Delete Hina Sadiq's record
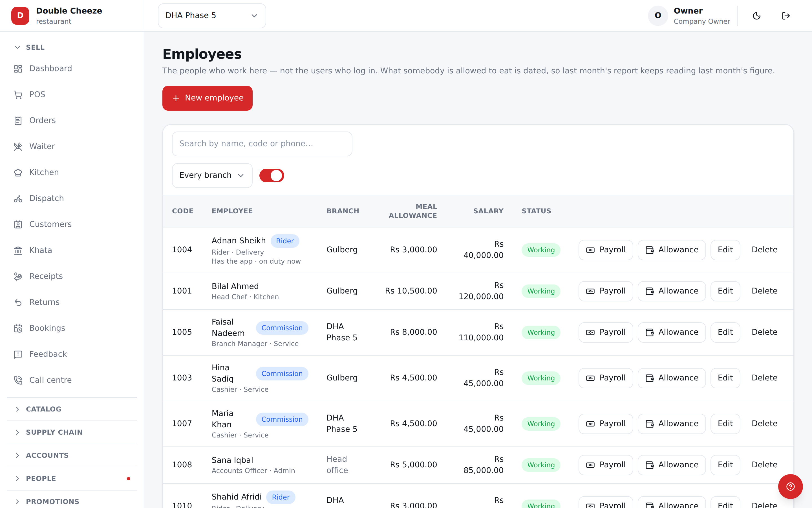Screen dimensions: 812x508 pos(764,378)
